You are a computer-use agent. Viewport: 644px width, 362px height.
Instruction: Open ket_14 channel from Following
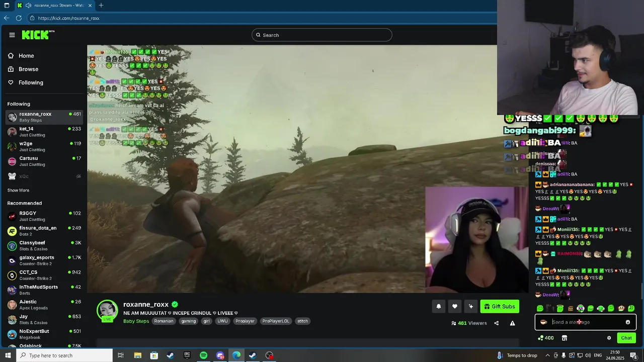click(44, 132)
